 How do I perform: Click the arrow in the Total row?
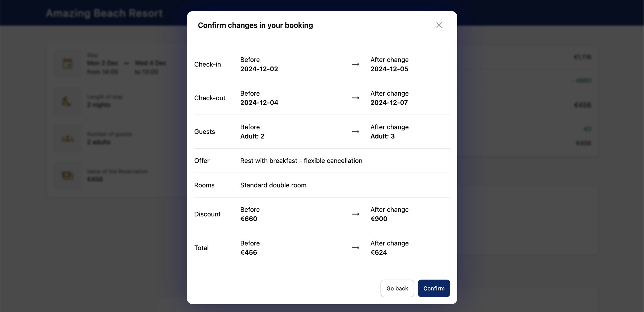[x=355, y=248]
